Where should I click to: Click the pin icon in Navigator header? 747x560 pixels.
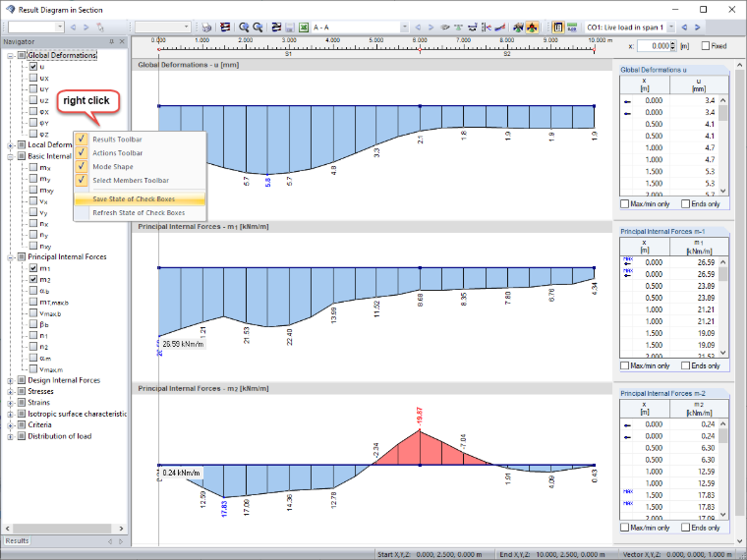[x=111, y=41]
